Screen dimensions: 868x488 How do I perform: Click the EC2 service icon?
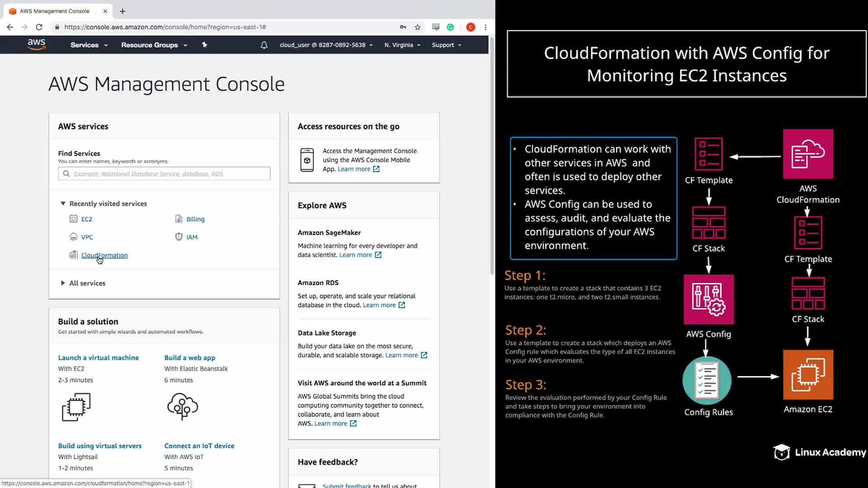pos(73,219)
